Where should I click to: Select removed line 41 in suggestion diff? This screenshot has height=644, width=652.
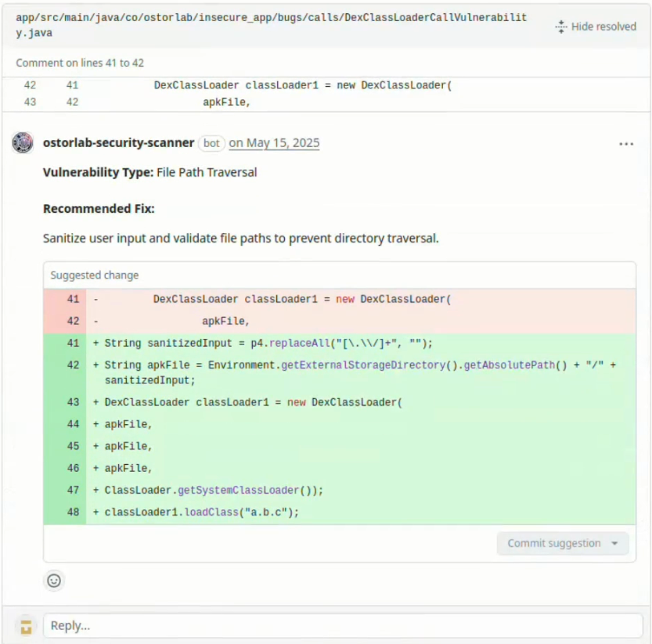coord(340,300)
